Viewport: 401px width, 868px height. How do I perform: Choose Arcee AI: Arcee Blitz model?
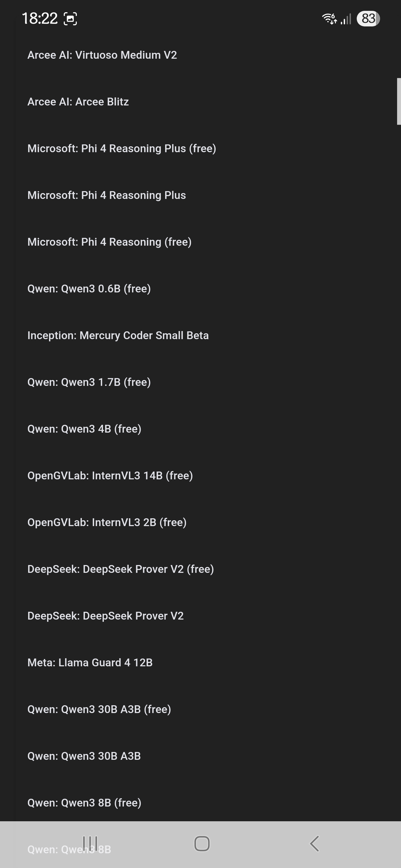(78, 102)
